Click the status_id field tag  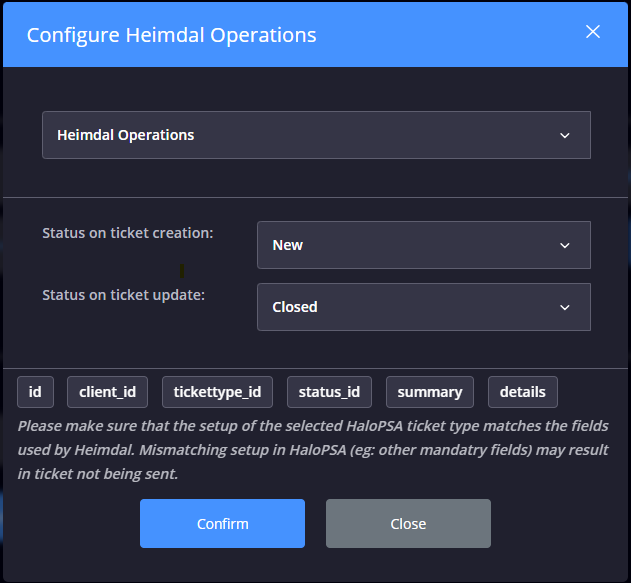click(329, 392)
